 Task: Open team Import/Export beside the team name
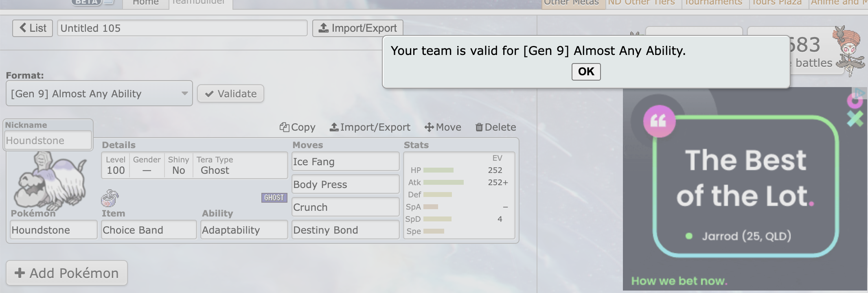tap(358, 28)
